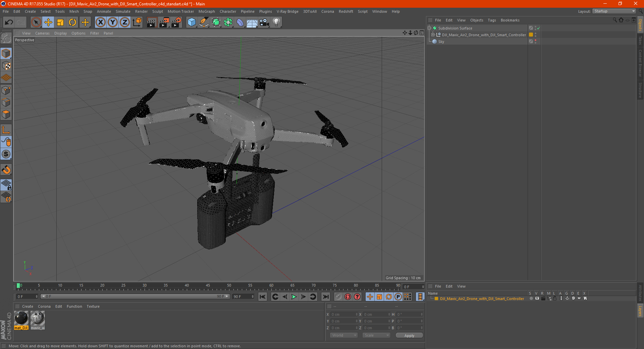Screen dimensions: 644x349
Task: Open the viewport Cameras menu
Action: pyautogui.click(x=42, y=33)
